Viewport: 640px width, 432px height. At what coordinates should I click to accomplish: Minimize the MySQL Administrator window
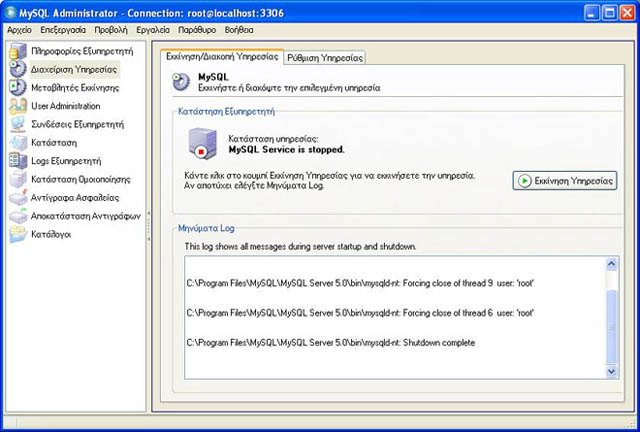pos(592,13)
